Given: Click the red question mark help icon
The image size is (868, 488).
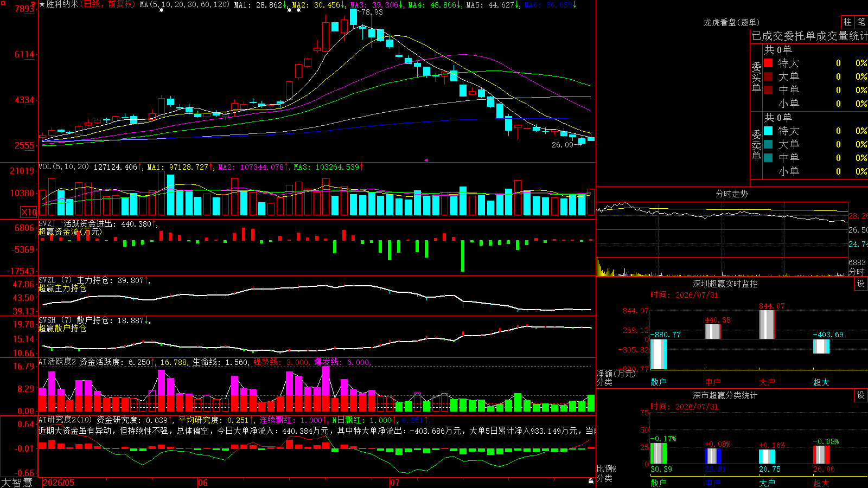Looking at the screenshot, I should tap(34, 5).
